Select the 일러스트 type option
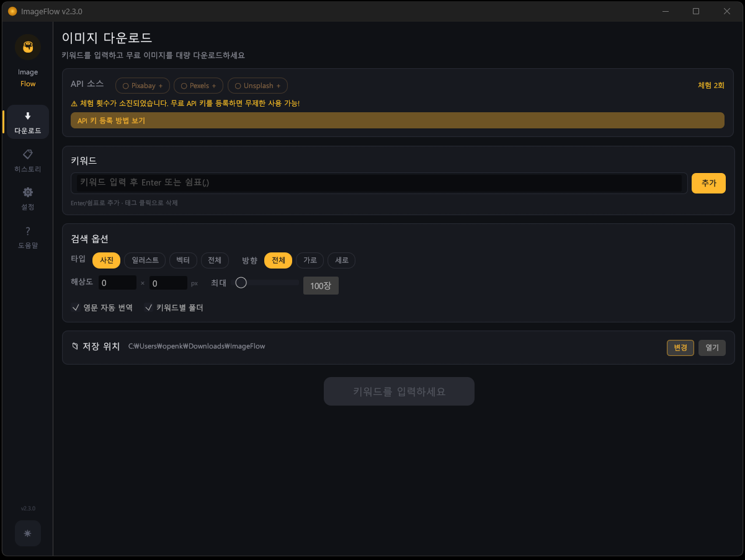Image resolution: width=745 pixels, height=560 pixels. pyautogui.click(x=145, y=260)
